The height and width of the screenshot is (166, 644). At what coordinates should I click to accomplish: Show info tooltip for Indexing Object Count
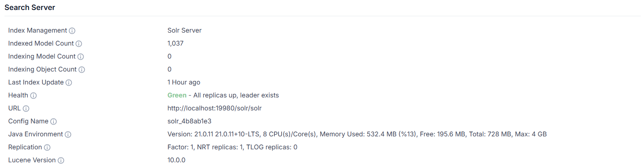pyautogui.click(x=82, y=70)
